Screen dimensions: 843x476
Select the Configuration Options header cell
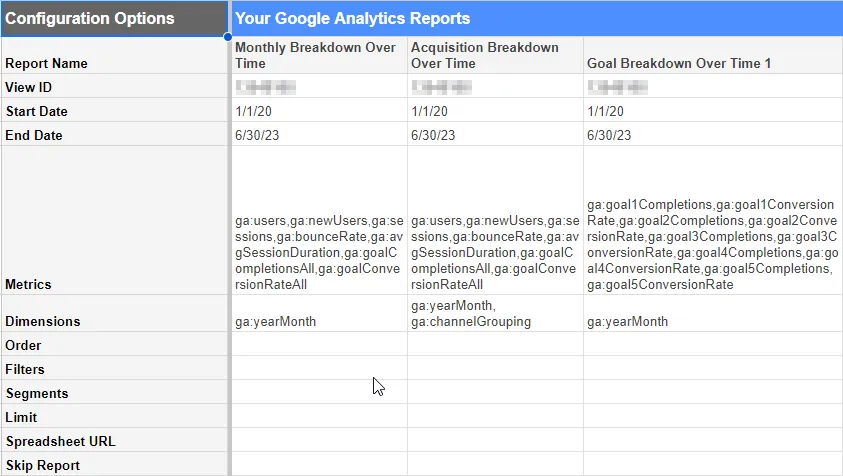(x=114, y=19)
